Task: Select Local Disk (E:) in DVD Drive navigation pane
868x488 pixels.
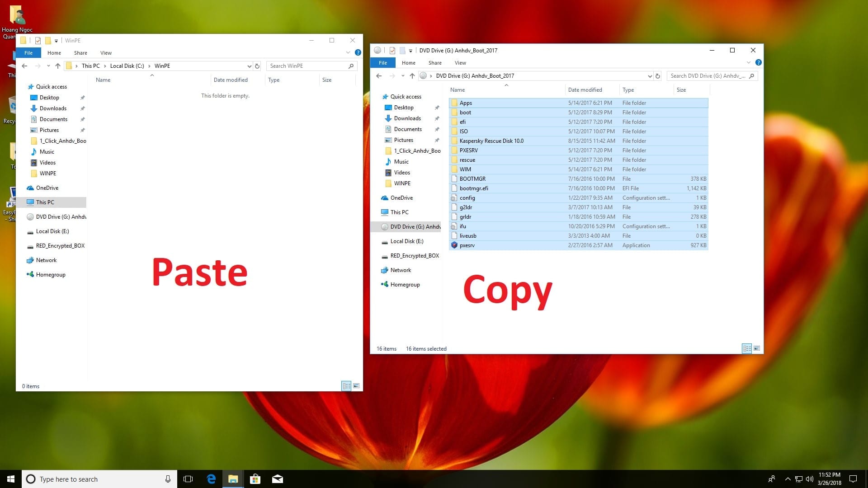Action: pyautogui.click(x=407, y=241)
